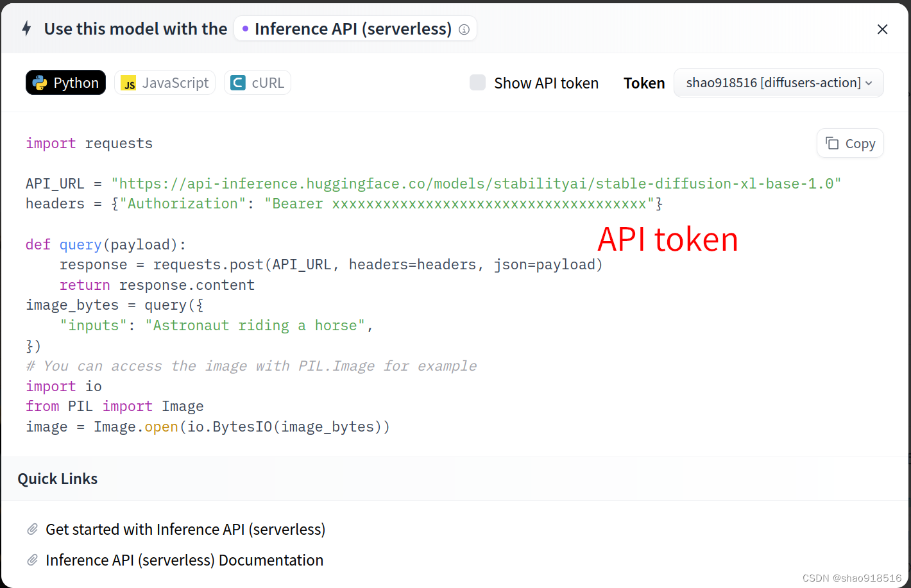Open the Token dropdown shao918516 [diffusers-action]
Viewport: 911px width, 588px height.
[x=778, y=83]
